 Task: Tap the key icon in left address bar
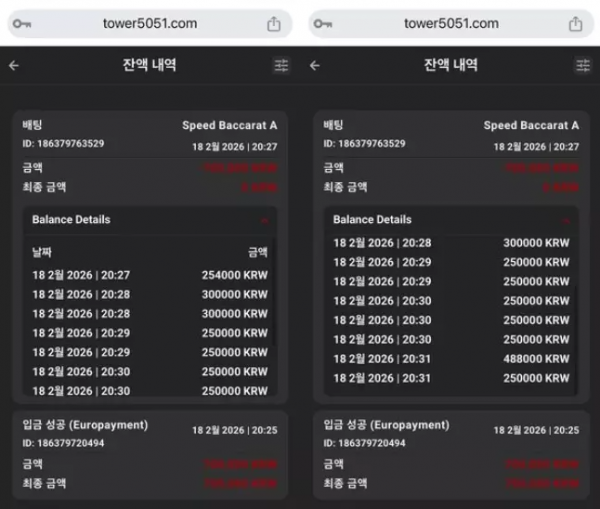[x=21, y=24]
